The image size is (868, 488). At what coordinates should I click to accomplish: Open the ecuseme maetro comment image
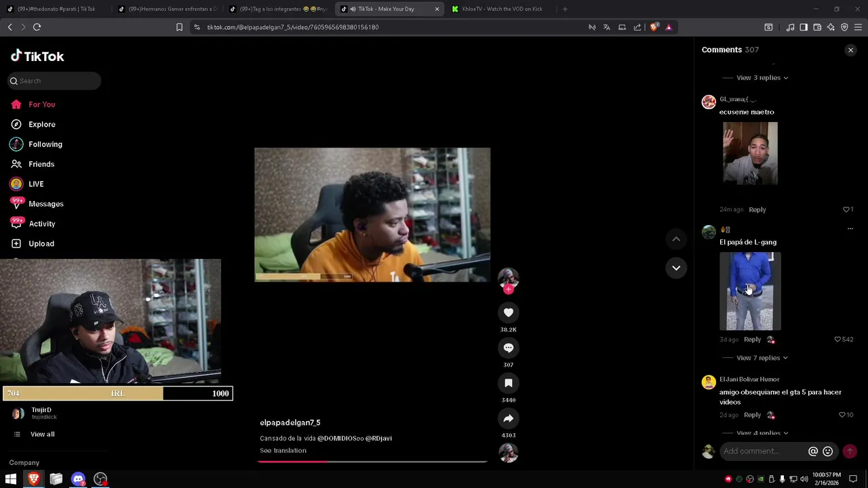pos(750,154)
